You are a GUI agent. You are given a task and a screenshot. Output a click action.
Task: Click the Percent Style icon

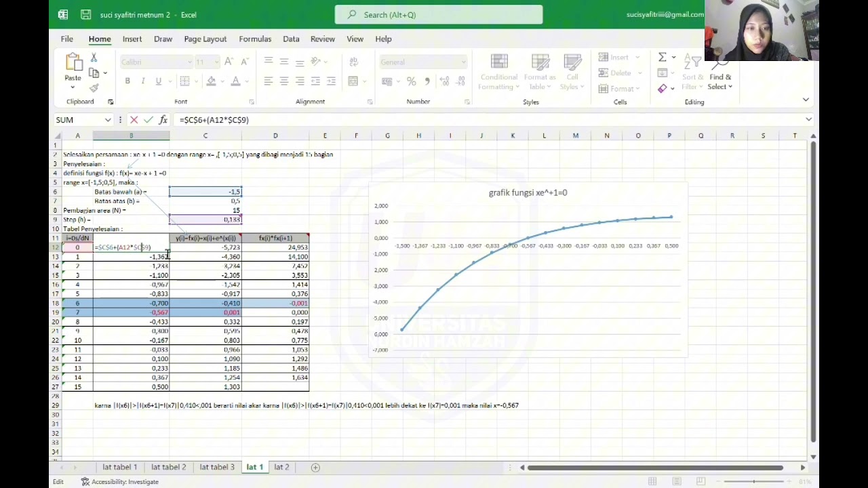411,81
